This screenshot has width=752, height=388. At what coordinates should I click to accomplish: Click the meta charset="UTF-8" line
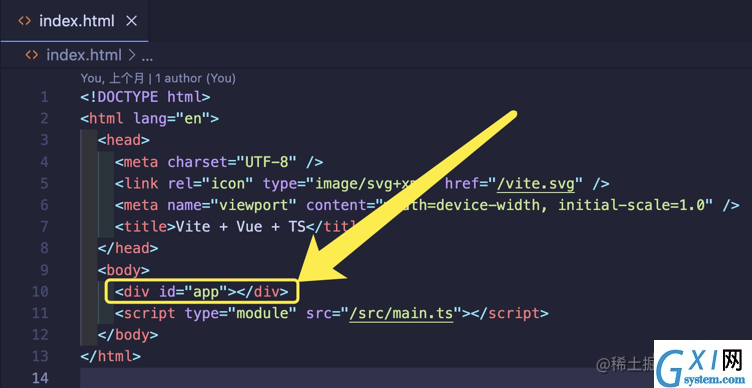[x=219, y=162]
